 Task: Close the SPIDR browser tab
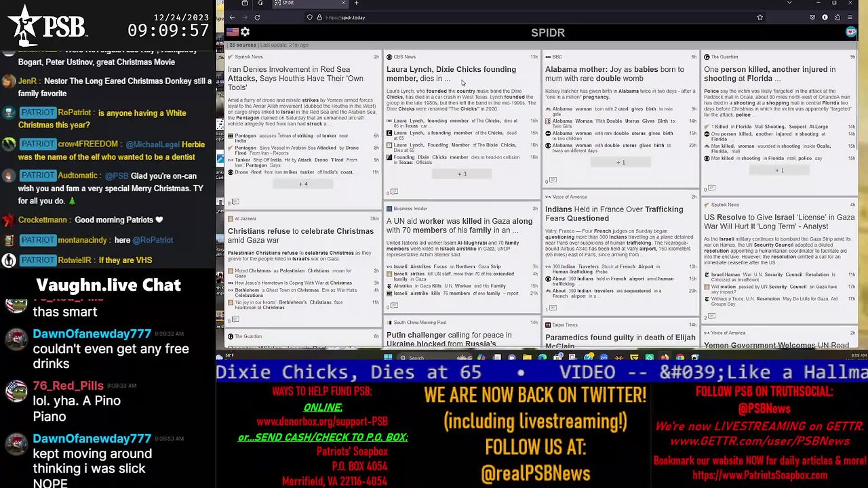[x=343, y=3]
